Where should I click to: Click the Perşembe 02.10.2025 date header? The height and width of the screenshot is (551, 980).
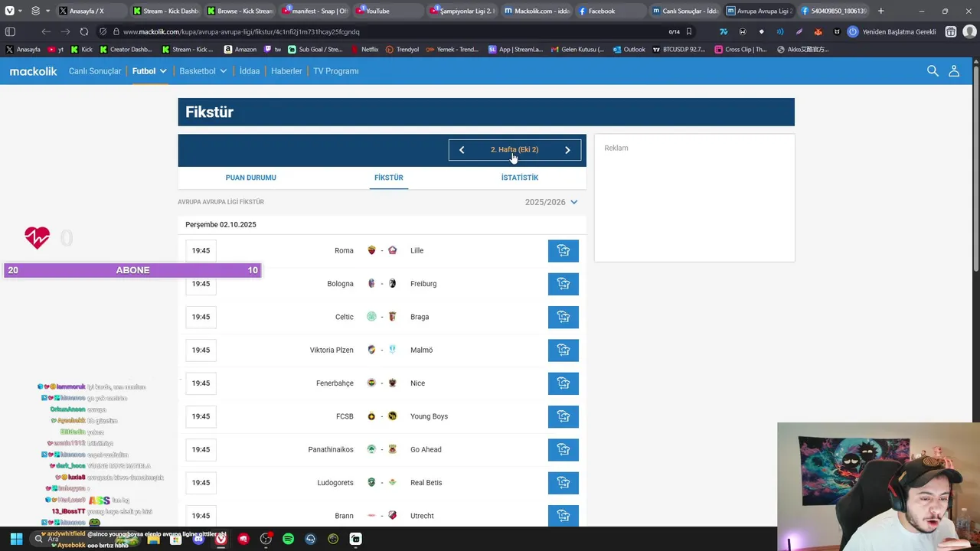click(x=220, y=224)
